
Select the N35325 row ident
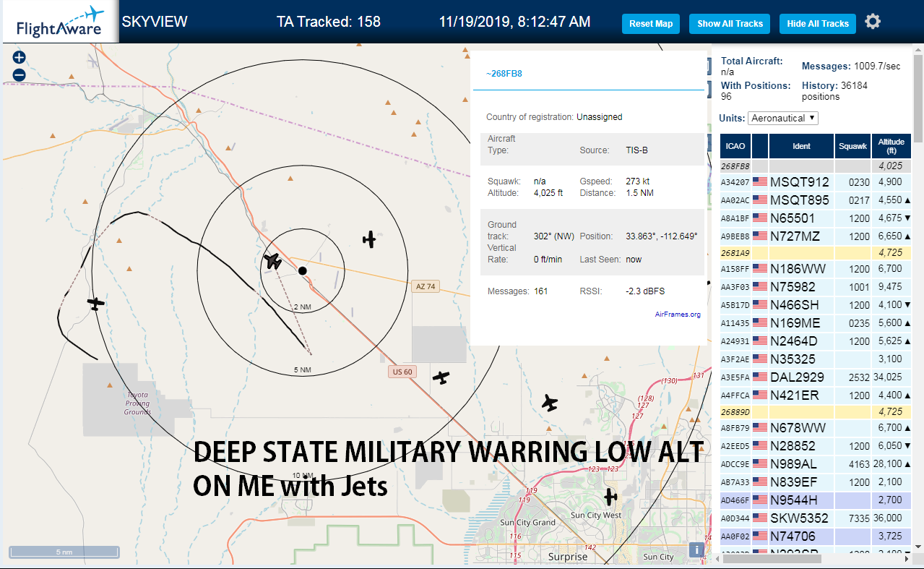pos(793,359)
